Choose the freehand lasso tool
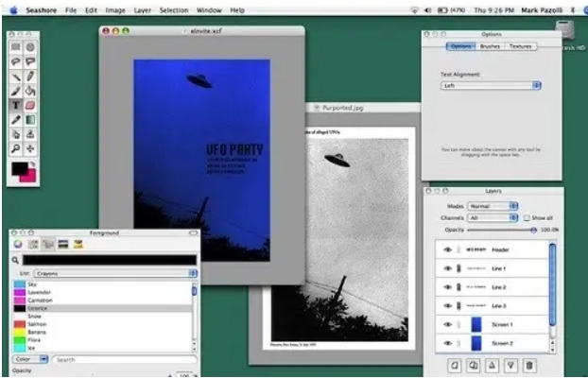 (16, 61)
